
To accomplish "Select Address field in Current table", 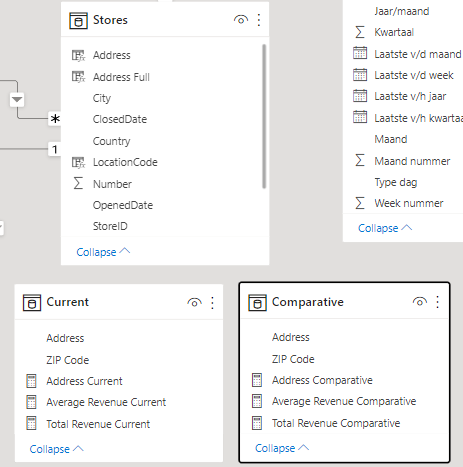I will click(x=65, y=338).
